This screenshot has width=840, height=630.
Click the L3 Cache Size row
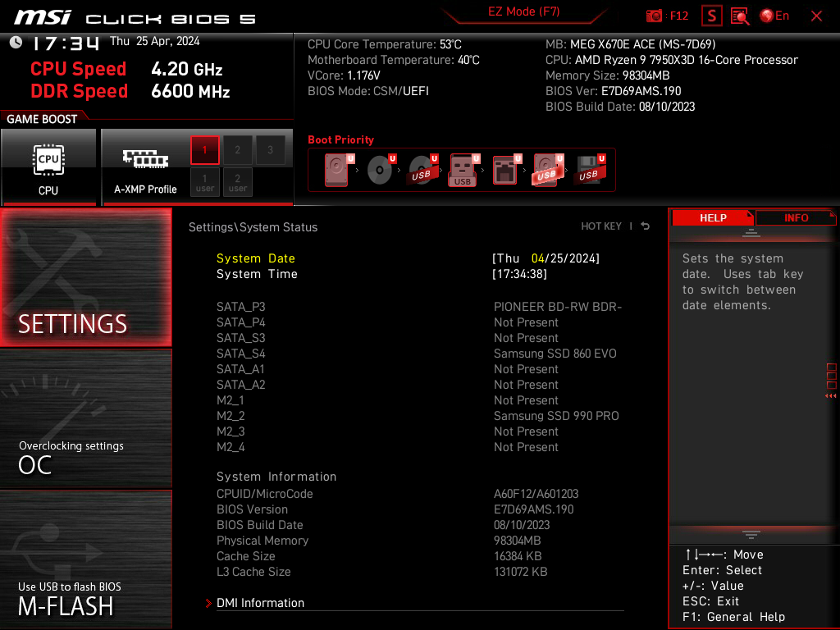(x=420, y=572)
